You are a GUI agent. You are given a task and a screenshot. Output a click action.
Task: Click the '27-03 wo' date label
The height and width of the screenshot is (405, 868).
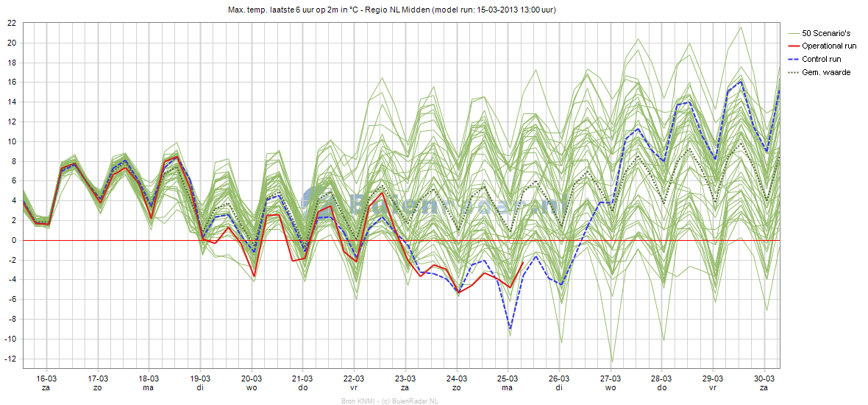(x=611, y=383)
